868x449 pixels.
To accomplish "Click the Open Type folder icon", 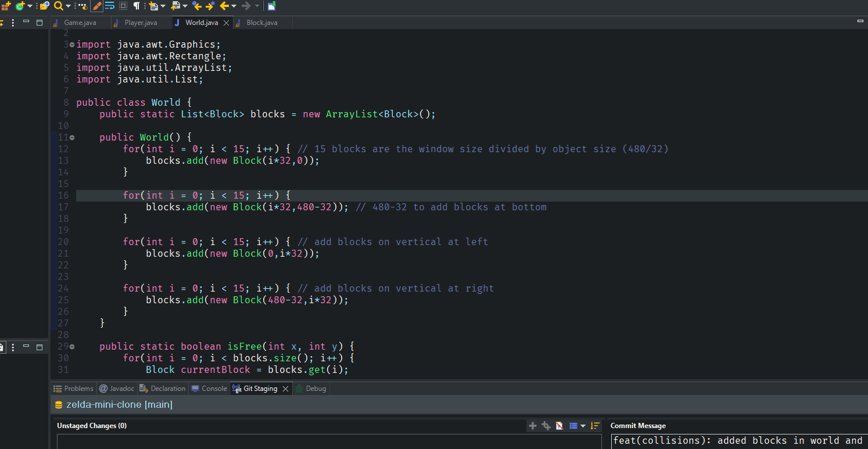I will point(44,6).
